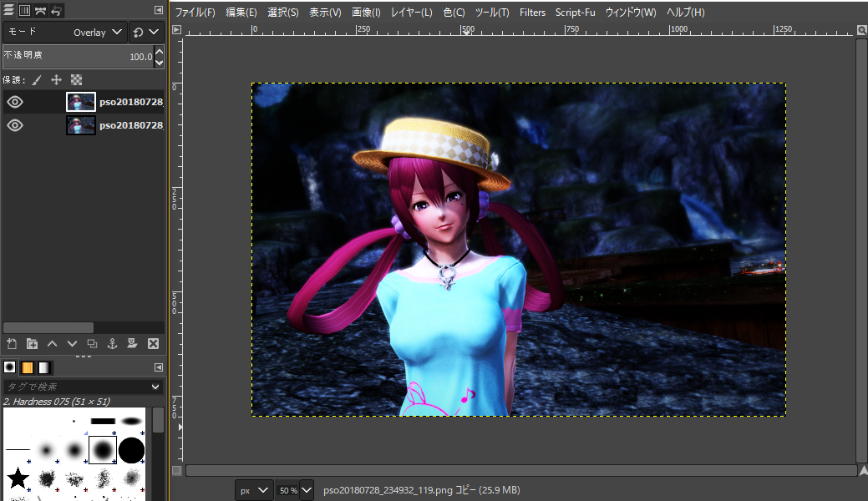Create a new layer
Image resolution: width=868 pixels, height=501 pixels.
(12, 344)
